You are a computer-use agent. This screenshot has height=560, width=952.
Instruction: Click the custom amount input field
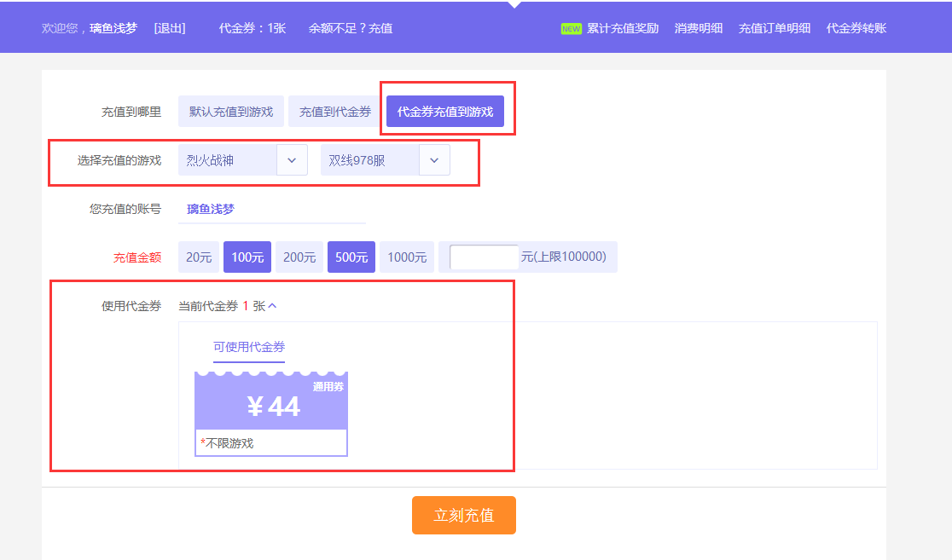[484, 257]
